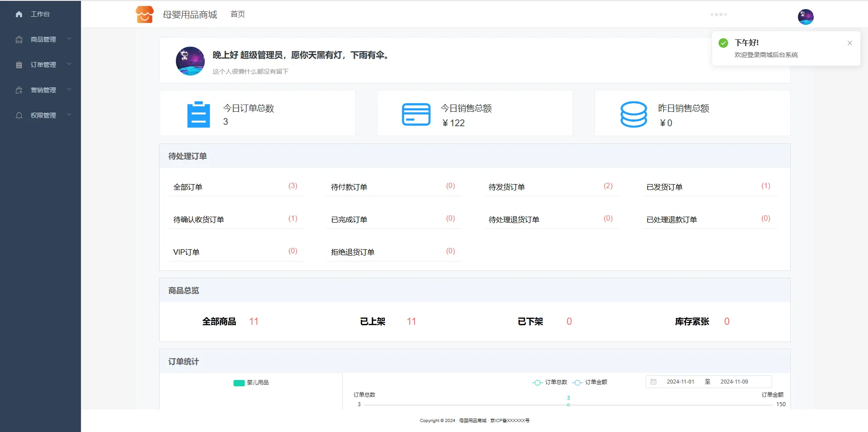Screen dimensions: 868x432
Task: Select the 首页 navigation tab
Action: click(x=238, y=14)
